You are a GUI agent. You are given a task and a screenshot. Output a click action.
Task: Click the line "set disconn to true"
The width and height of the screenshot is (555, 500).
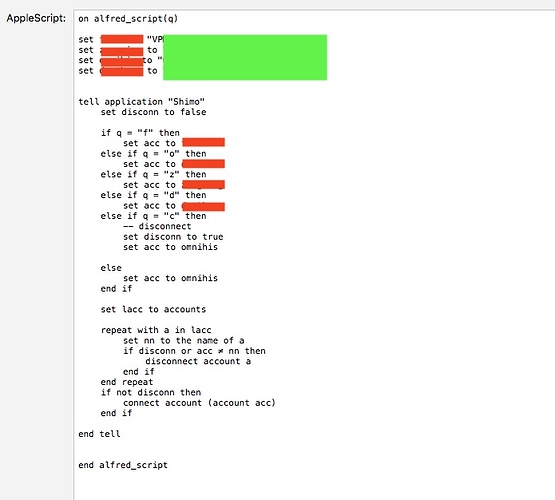tap(173, 237)
